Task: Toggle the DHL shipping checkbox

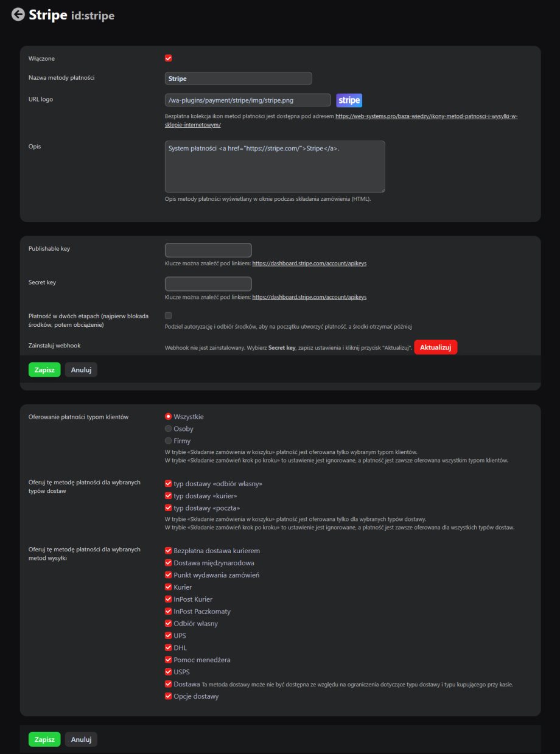Action: [x=169, y=648]
